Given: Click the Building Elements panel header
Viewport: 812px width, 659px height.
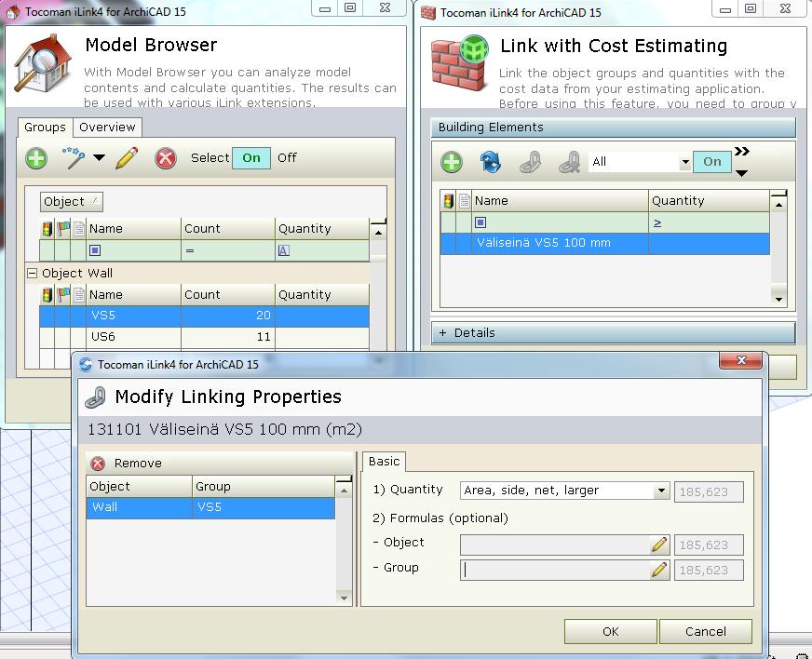Looking at the screenshot, I should coord(613,128).
